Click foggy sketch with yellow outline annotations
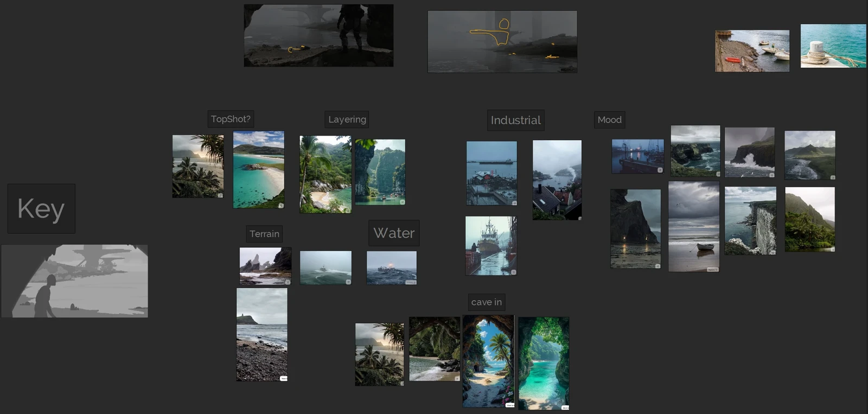 tap(502, 42)
